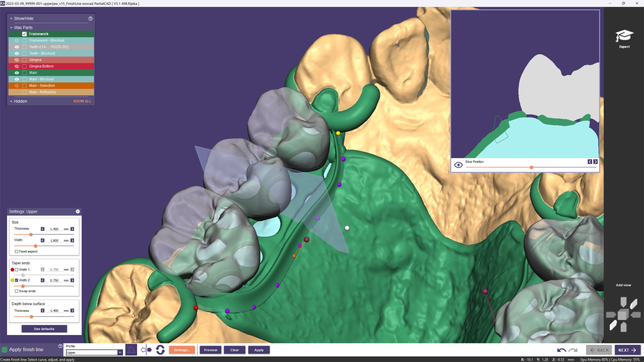Select the Main - Selection wax part row
Image resolution: width=644 pixels, height=362 pixels.
(42, 85)
